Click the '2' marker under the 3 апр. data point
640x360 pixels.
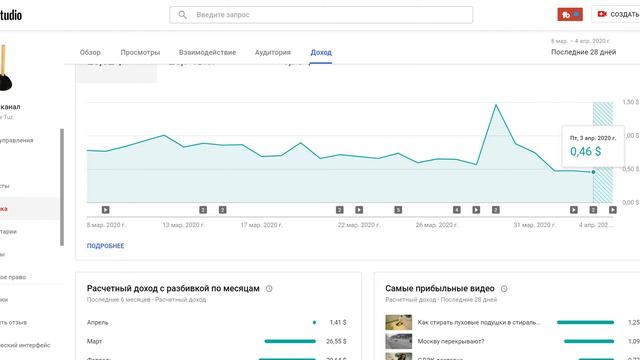point(593,210)
